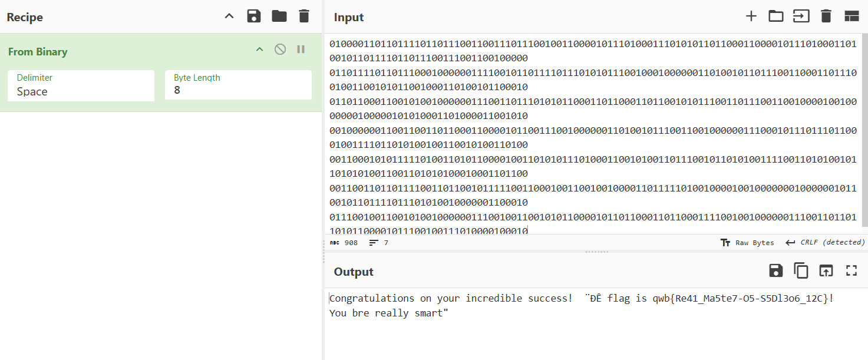This screenshot has height=360, width=868.
Task: Copy raw output to clipboard
Action: click(801, 270)
